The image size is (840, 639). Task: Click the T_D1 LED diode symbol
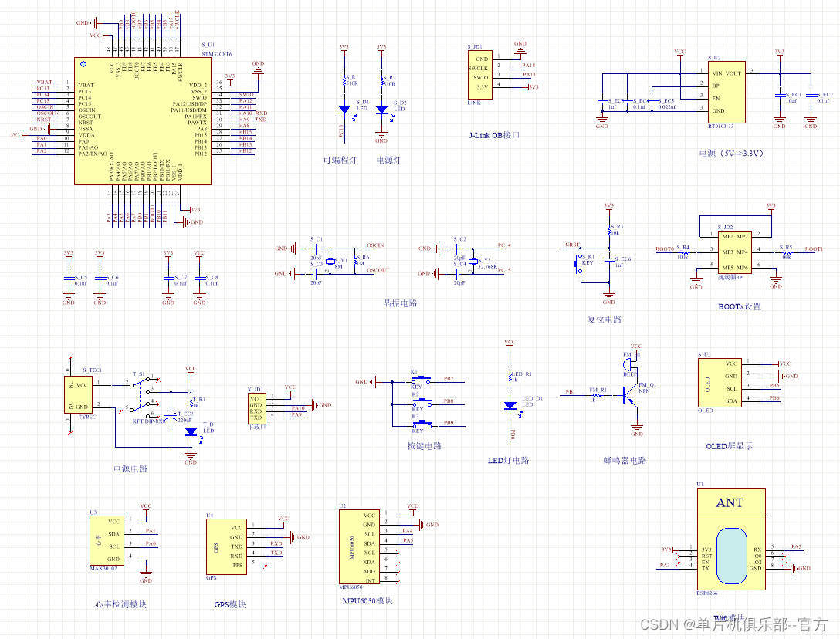click(191, 432)
